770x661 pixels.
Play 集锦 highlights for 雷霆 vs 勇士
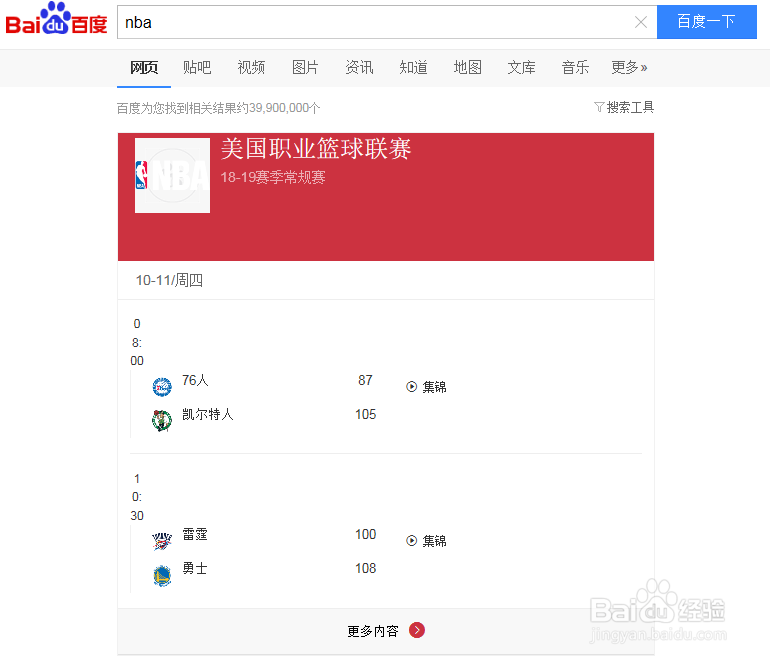pyautogui.click(x=426, y=541)
